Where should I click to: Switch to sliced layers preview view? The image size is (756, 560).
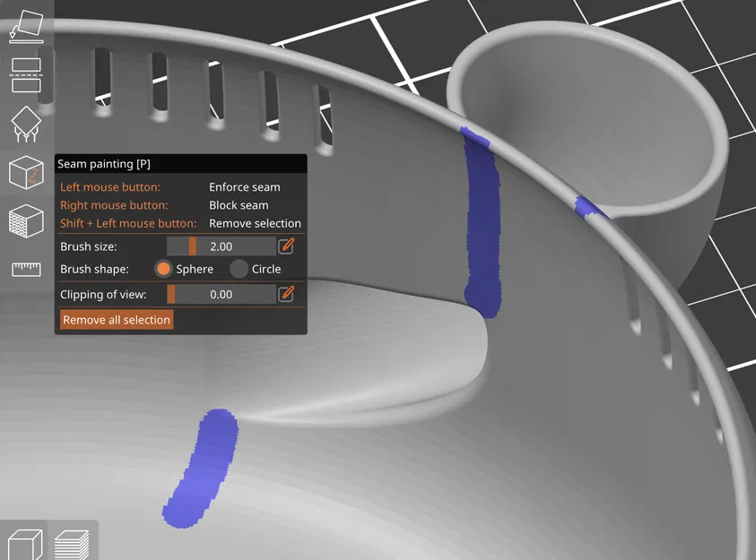(72, 545)
